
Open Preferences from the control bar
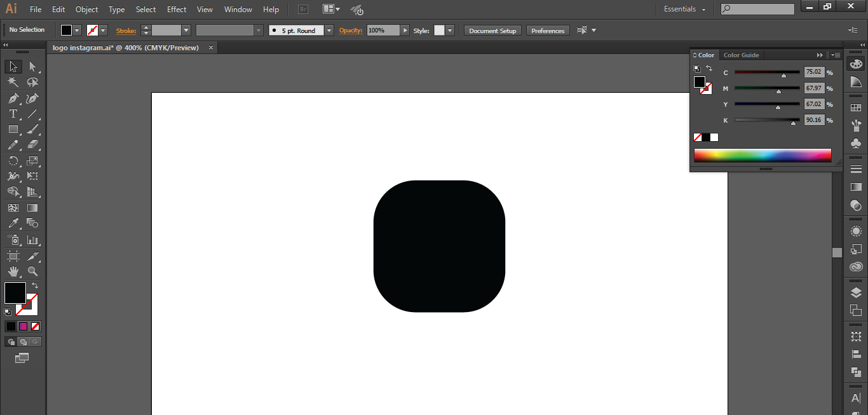[547, 31]
